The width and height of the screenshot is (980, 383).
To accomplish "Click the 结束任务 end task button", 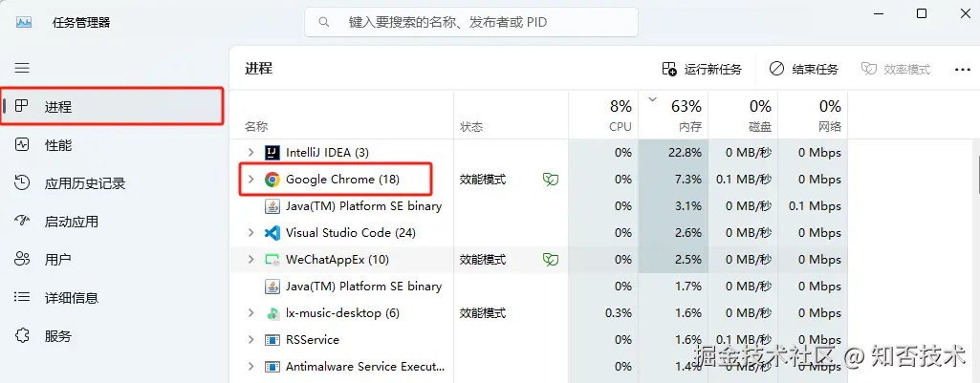I will 803,69.
